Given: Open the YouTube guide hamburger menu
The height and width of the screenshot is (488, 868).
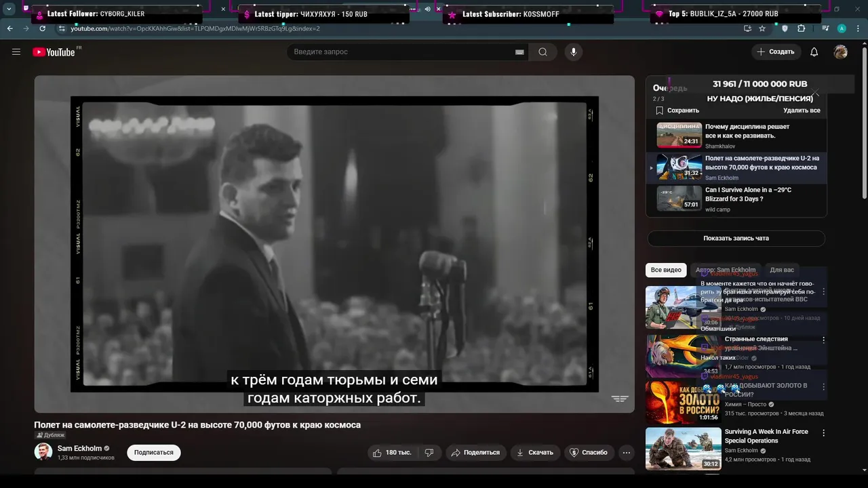Looking at the screenshot, I should [16, 52].
